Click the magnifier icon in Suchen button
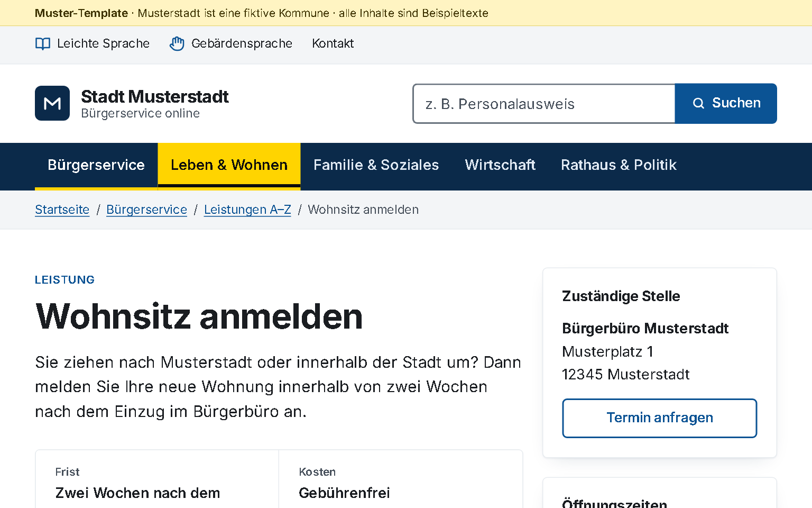The height and width of the screenshot is (508, 812). (698, 103)
